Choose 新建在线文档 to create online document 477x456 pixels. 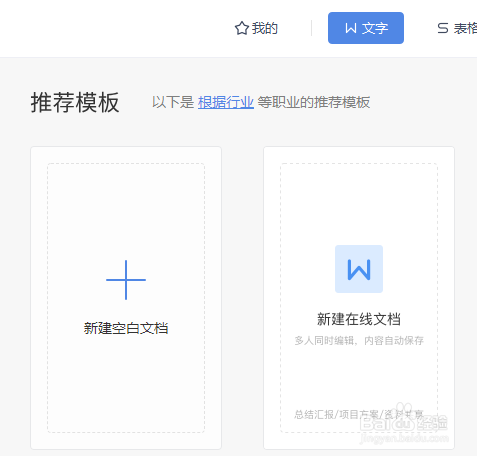point(359,319)
